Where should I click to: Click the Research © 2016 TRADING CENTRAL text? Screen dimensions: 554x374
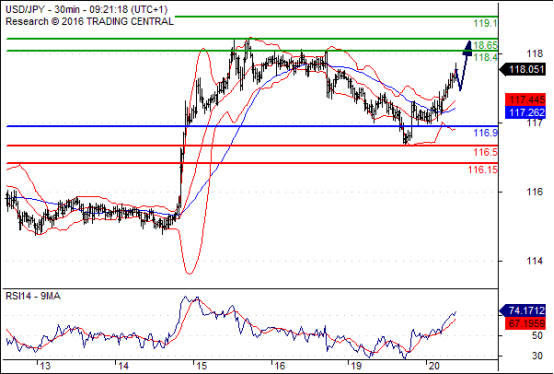pyautogui.click(x=89, y=22)
